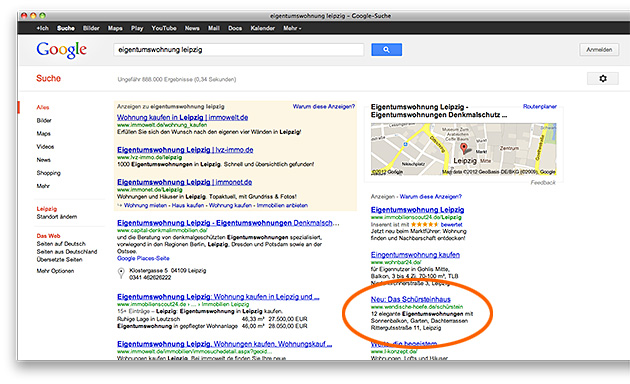Select Shopping filter in left sidebar
The height and width of the screenshot is (384, 630).
[x=48, y=173]
